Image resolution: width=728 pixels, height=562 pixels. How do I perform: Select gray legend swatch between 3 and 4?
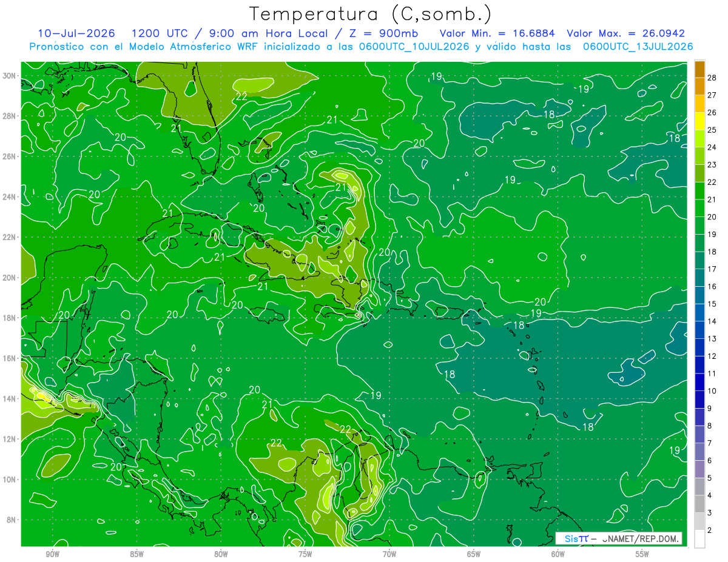tap(699, 504)
